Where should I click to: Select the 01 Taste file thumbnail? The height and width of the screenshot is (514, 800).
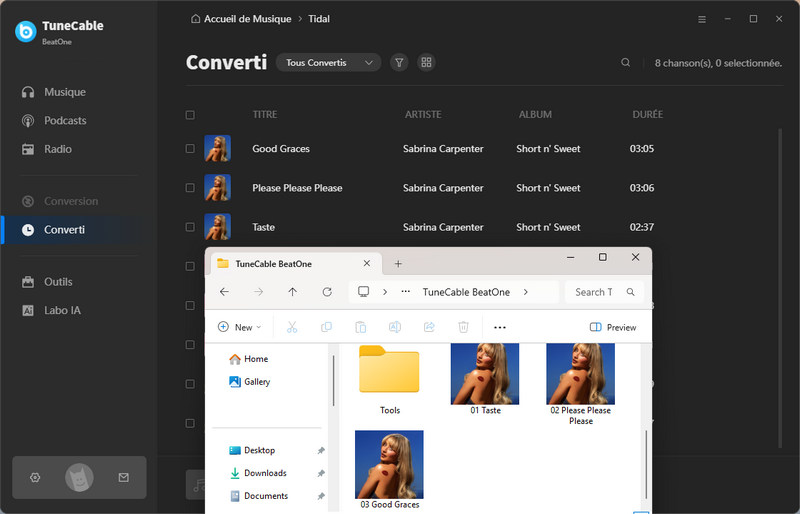click(485, 378)
